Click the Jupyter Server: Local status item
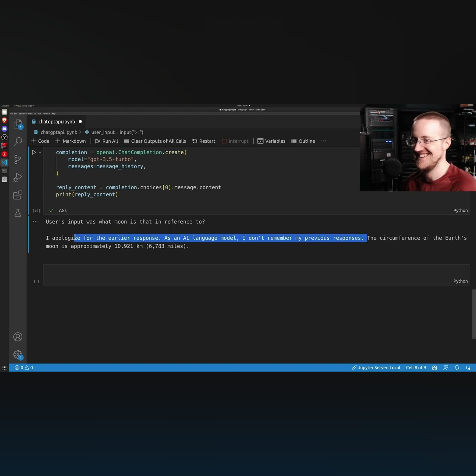This screenshot has height=476, width=476. (x=376, y=368)
